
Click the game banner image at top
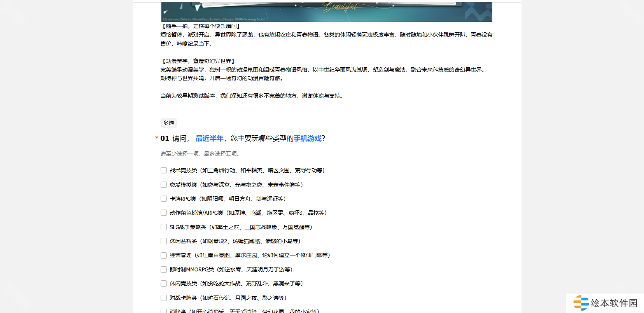pos(327,12)
